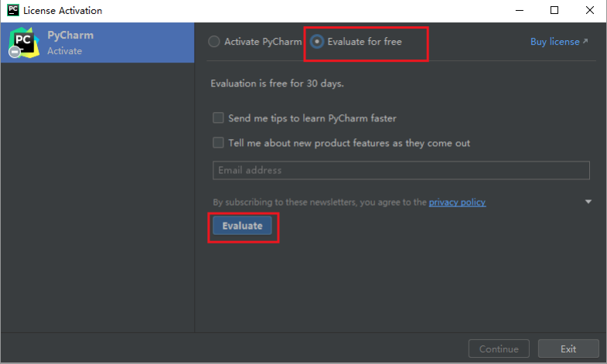607x364 pixels.
Task: Minimize the License Activation window
Action: pos(517,11)
